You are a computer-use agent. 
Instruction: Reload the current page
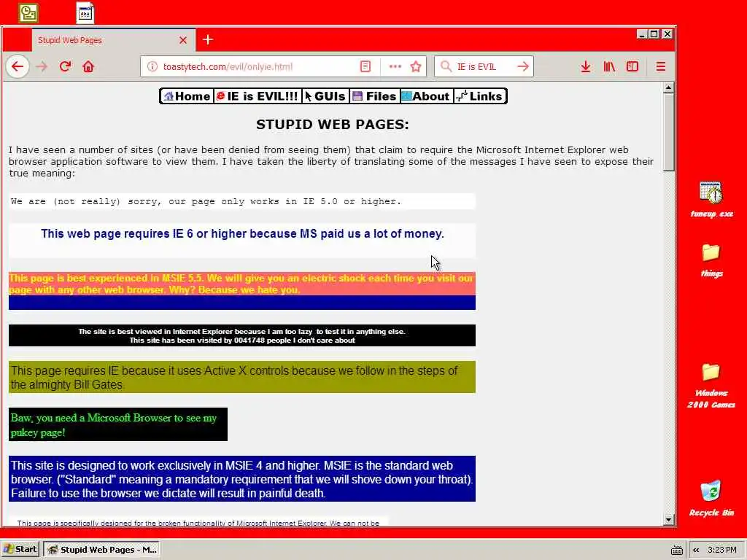pyautogui.click(x=65, y=66)
